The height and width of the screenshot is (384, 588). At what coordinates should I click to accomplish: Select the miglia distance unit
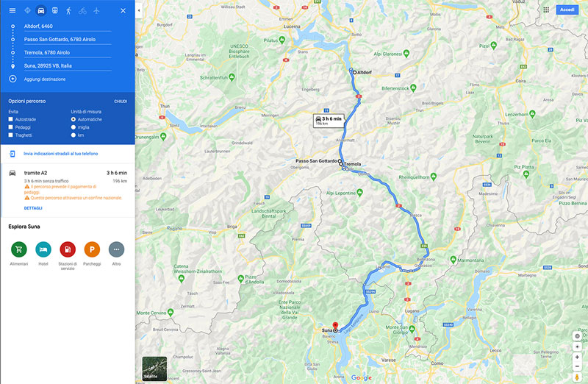pos(73,127)
